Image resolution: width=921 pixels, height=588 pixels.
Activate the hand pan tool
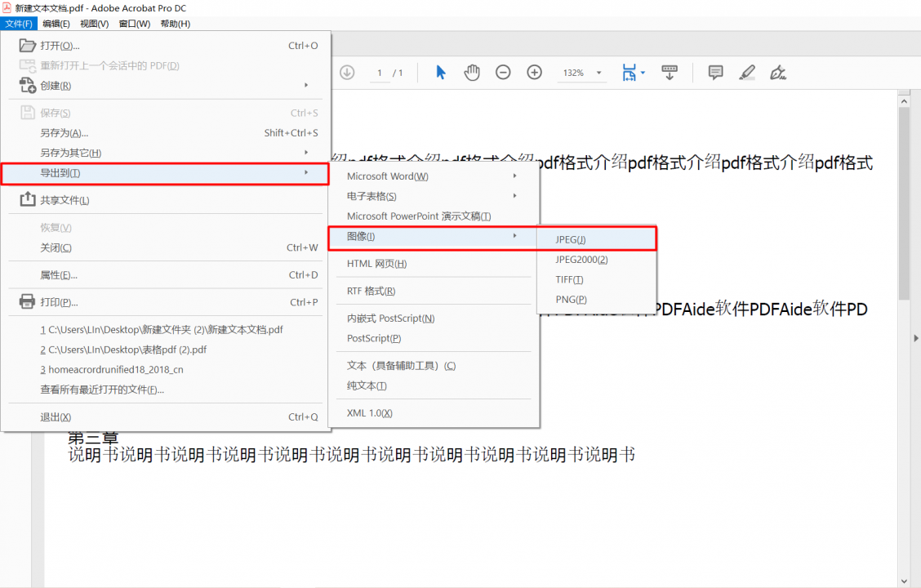point(472,72)
